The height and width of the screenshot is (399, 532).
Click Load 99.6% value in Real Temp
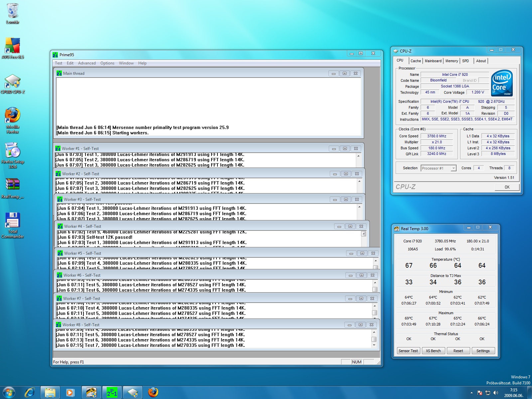(445, 249)
